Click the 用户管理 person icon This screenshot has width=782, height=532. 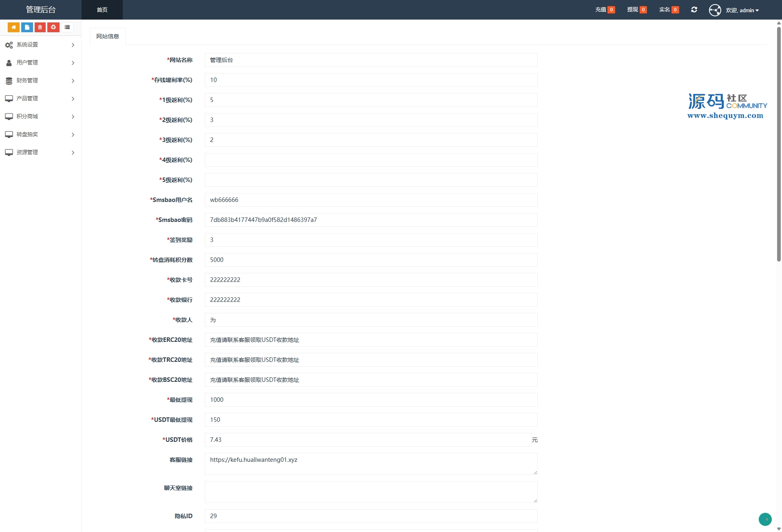(9, 63)
